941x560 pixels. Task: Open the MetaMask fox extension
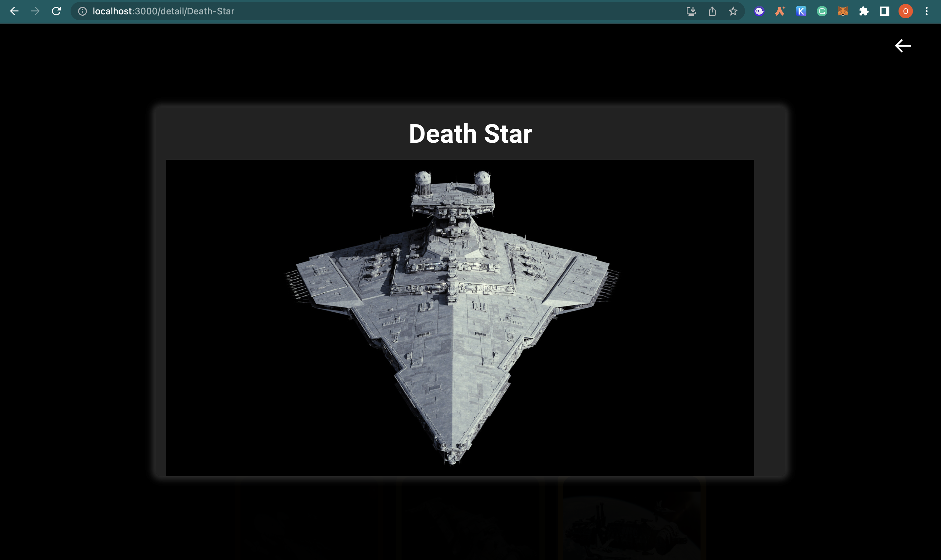(x=843, y=11)
